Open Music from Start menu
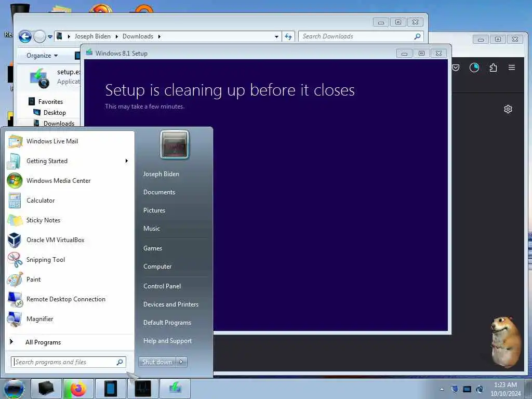 tap(151, 229)
